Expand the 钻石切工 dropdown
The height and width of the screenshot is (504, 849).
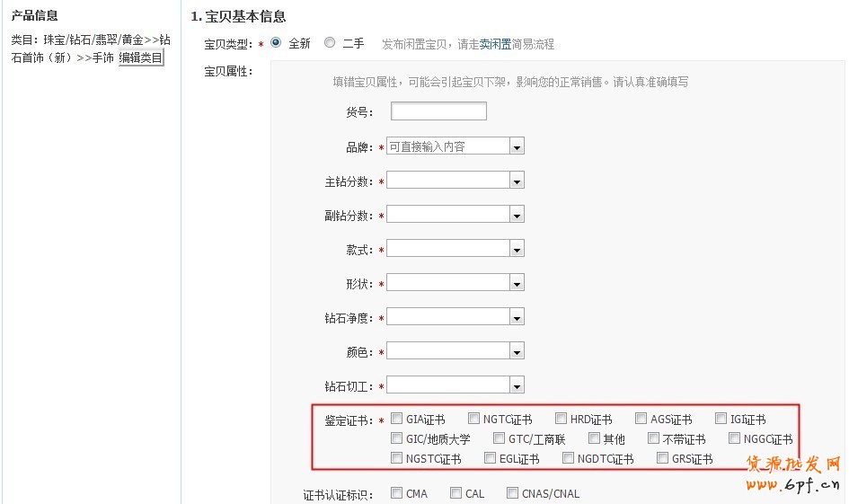coord(517,385)
